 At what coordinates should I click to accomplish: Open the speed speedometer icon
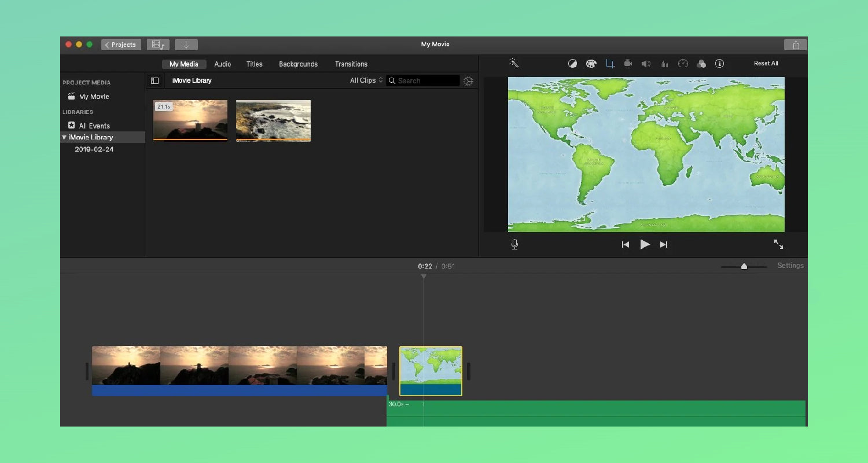pos(683,64)
